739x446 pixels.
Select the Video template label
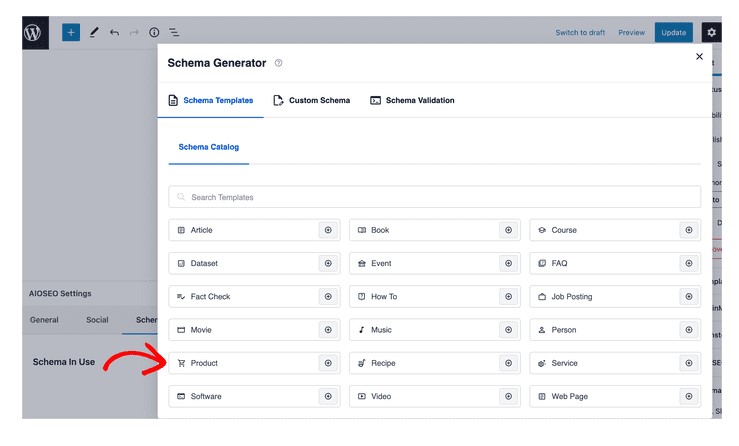(x=381, y=396)
